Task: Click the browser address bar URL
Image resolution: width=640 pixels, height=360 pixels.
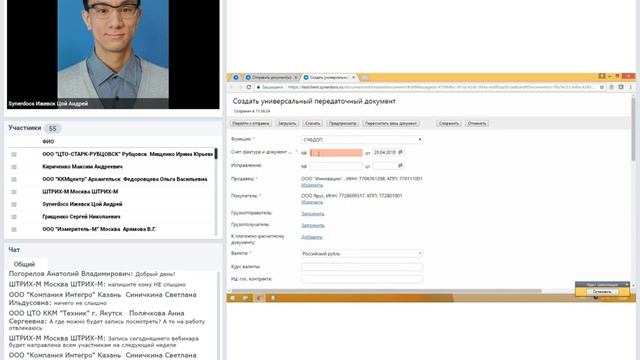Action: [x=441, y=87]
